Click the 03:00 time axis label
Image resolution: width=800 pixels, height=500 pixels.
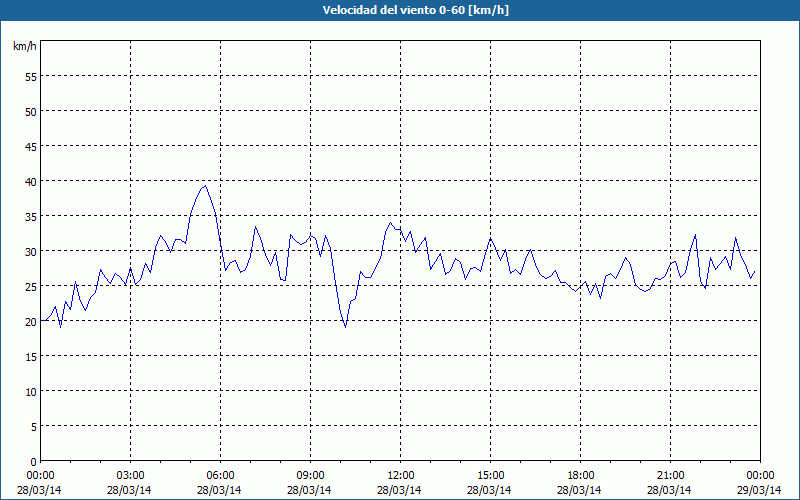pyautogui.click(x=130, y=476)
